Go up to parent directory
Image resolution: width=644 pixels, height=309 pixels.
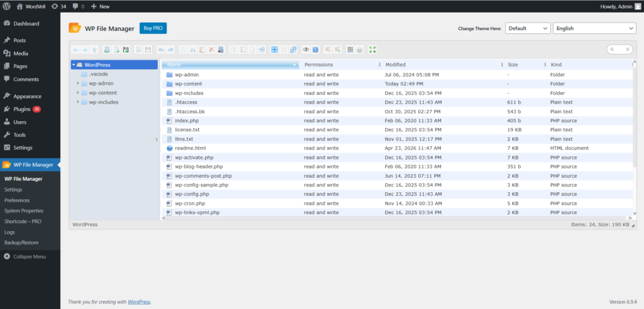(x=94, y=50)
